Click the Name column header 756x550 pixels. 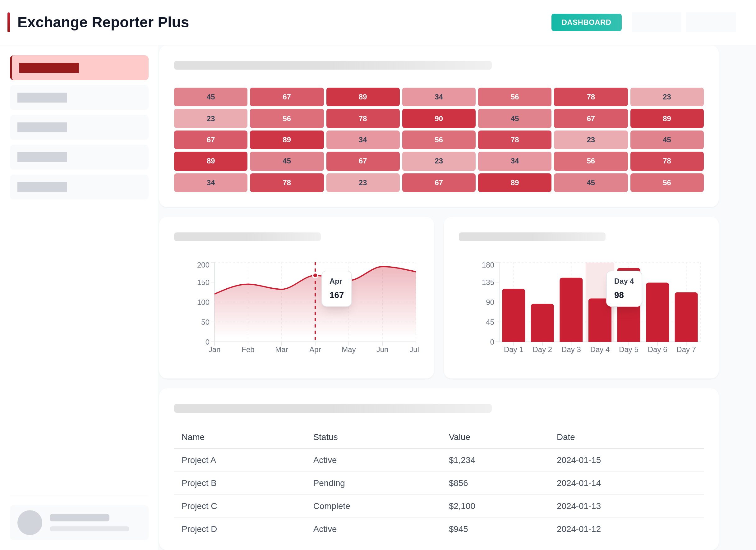pos(193,437)
